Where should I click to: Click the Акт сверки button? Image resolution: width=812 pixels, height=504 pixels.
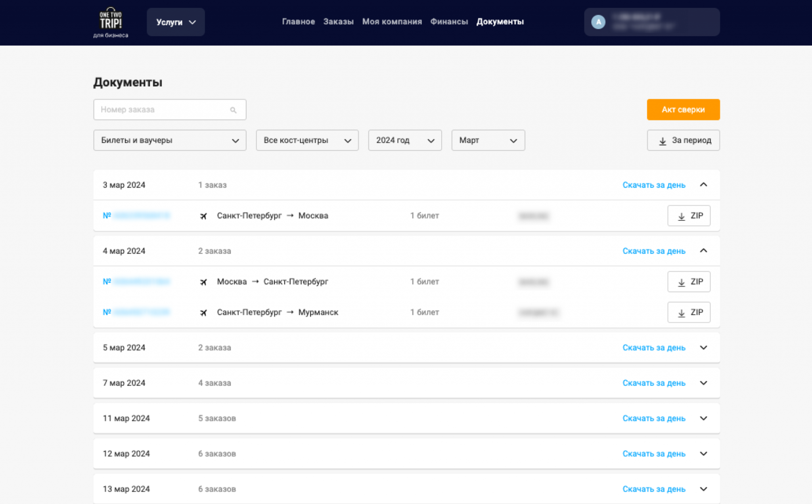[x=683, y=109]
